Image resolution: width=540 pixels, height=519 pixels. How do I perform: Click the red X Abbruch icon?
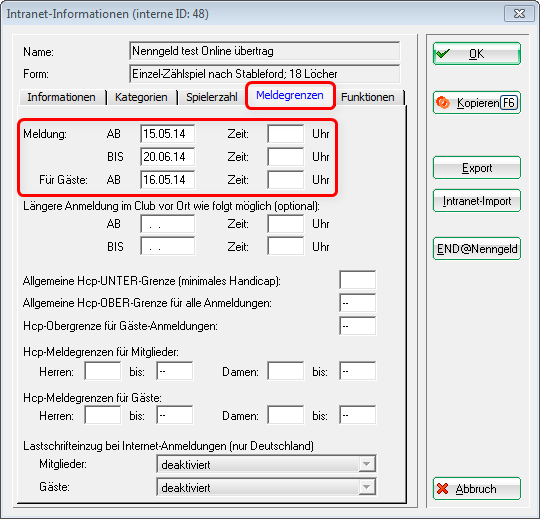coord(443,489)
